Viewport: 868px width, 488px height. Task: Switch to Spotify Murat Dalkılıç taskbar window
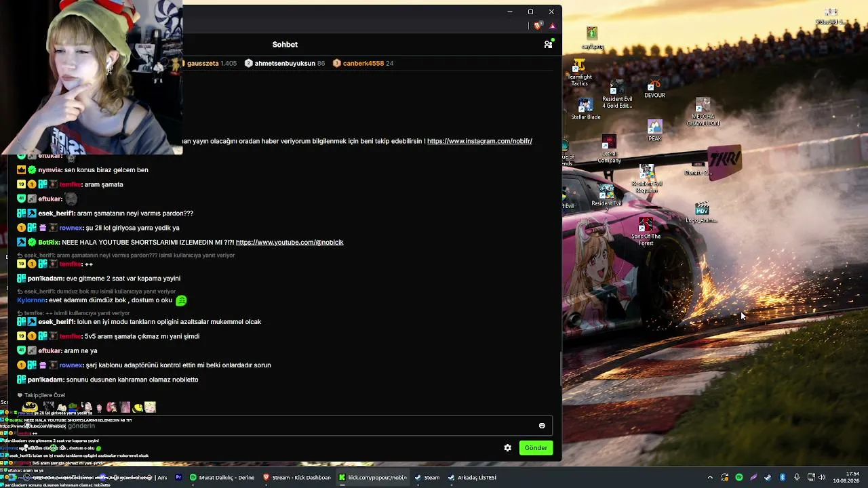coord(222,477)
